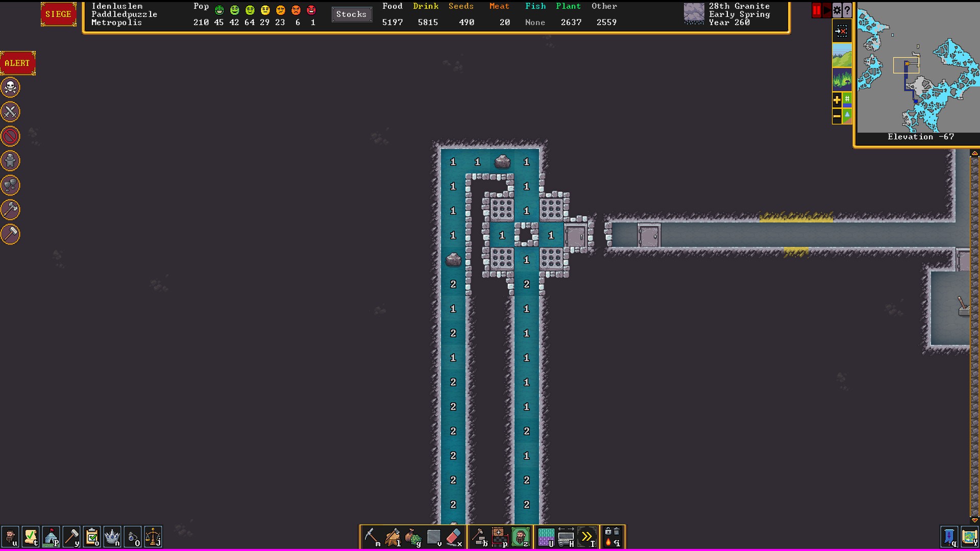Open the masks alert icon
Image resolution: width=980 pixels, height=551 pixels.
[10, 185]
